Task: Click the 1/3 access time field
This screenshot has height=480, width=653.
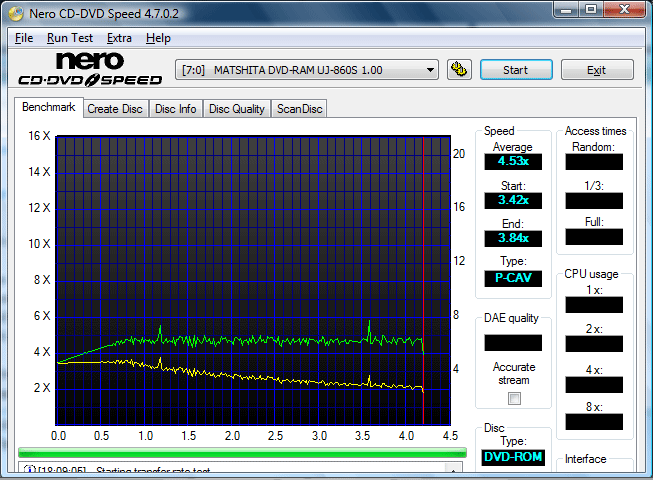Action: pos(594,200)
